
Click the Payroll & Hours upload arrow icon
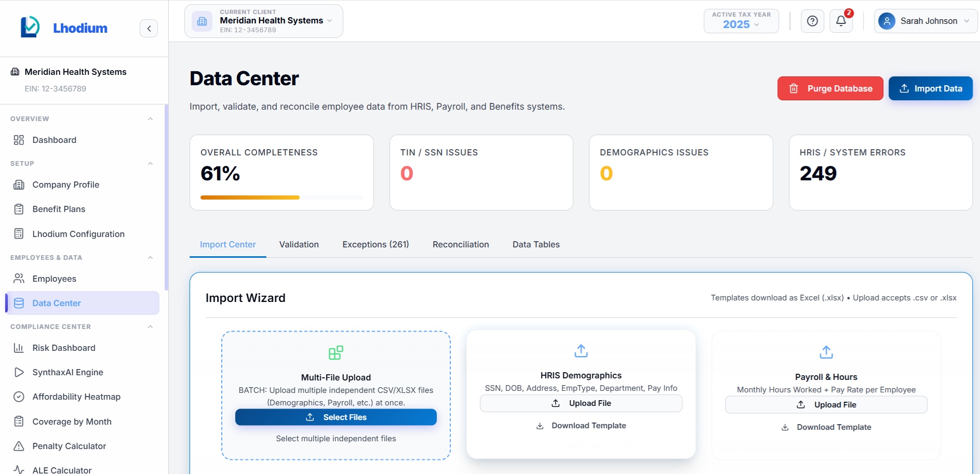click(826, 352)
